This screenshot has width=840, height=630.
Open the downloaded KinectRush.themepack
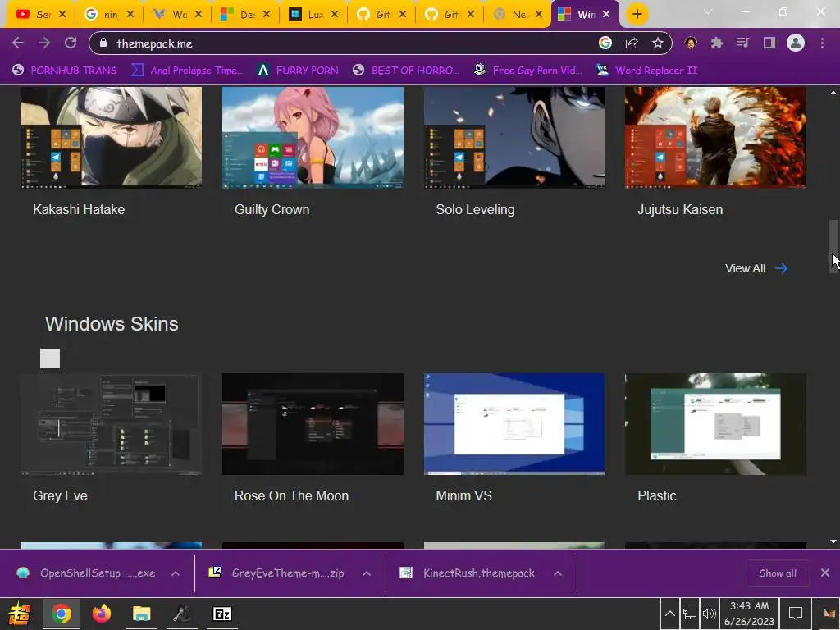coord(468,573)
